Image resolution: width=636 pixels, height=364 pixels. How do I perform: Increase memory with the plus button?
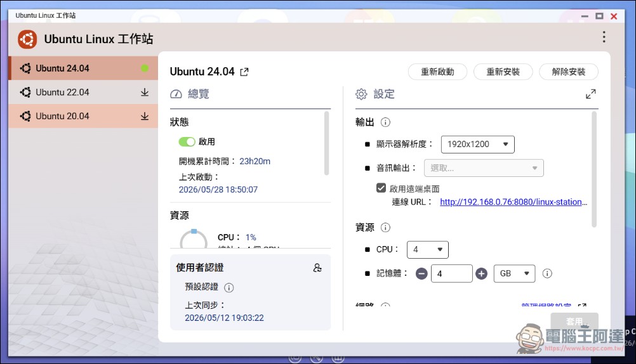pos(482,273)
